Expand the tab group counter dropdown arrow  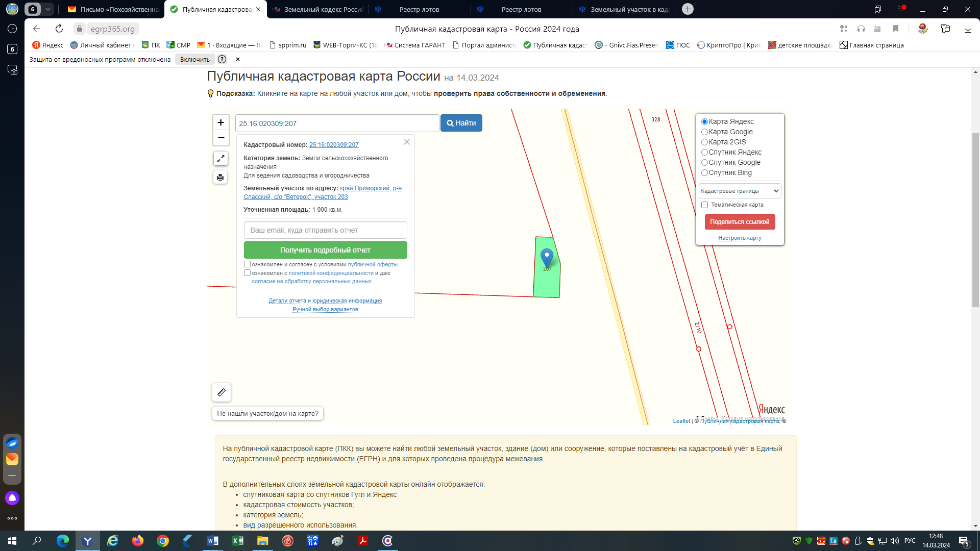(47, 9)
